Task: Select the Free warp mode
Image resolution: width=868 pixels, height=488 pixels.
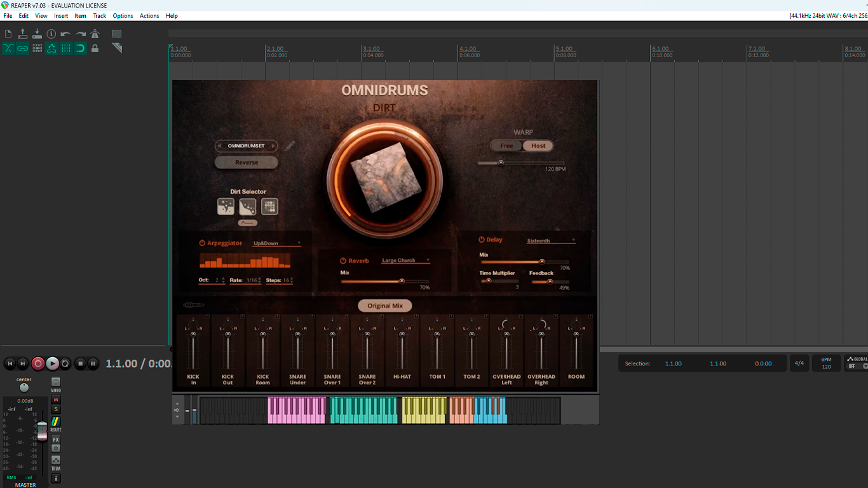Action: [x=506, y=146]
